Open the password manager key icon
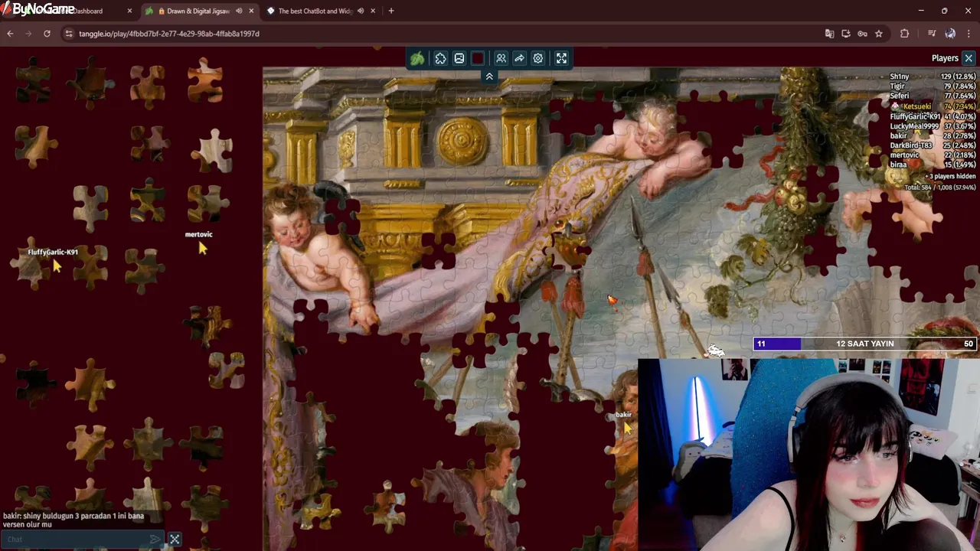Image resolution: width=980 pixels, height=551 pixels. click(862, 34)
